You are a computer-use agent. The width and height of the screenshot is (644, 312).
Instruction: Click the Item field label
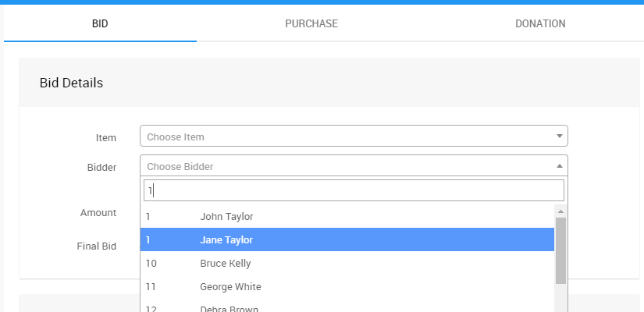point(105,137)
